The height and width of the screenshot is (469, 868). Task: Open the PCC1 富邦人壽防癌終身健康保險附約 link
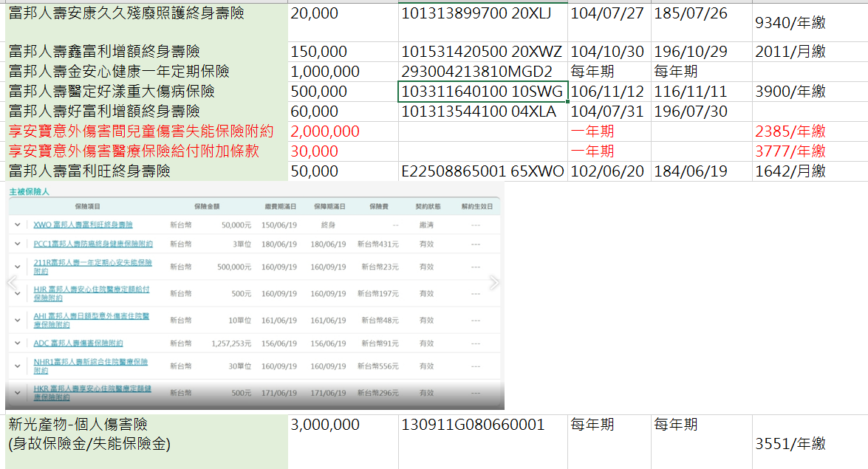coord(93,244)
